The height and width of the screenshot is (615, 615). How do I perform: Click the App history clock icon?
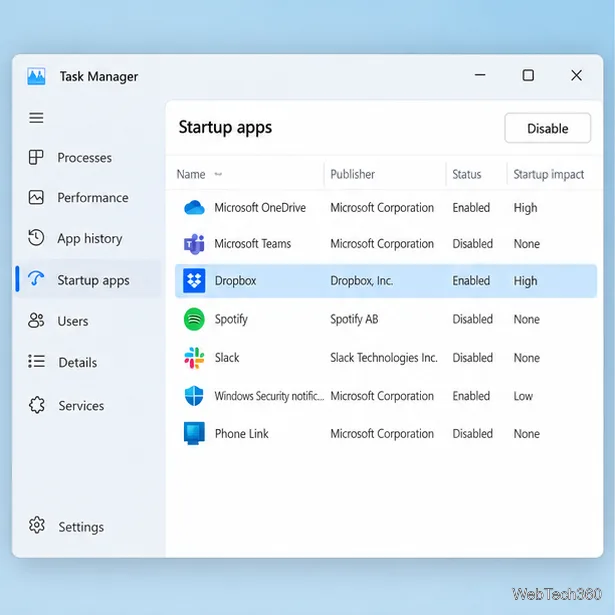(x=36, y=238)
